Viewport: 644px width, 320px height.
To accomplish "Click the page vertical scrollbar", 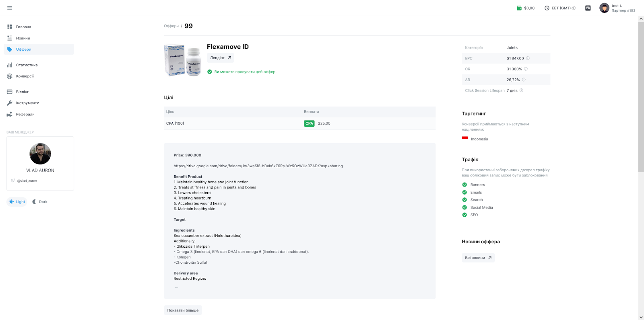I will pos(641,96).
